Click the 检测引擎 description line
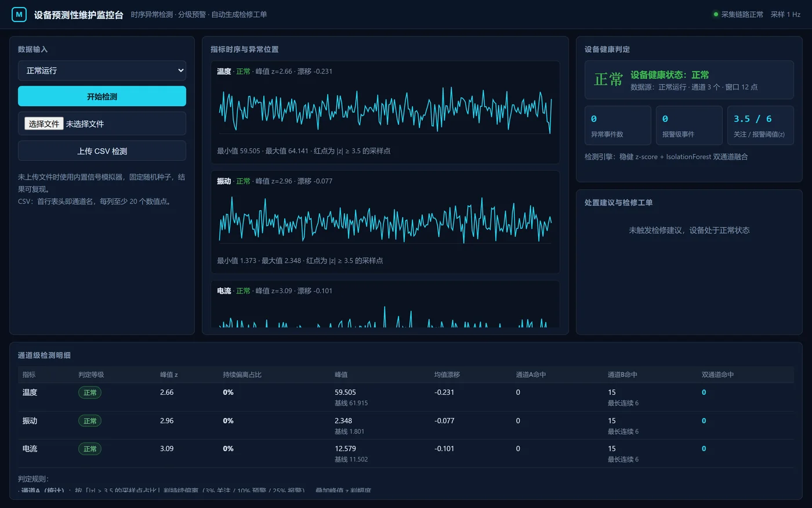The width and height of the screenshot is (812, 508). [x=666, y=157]
